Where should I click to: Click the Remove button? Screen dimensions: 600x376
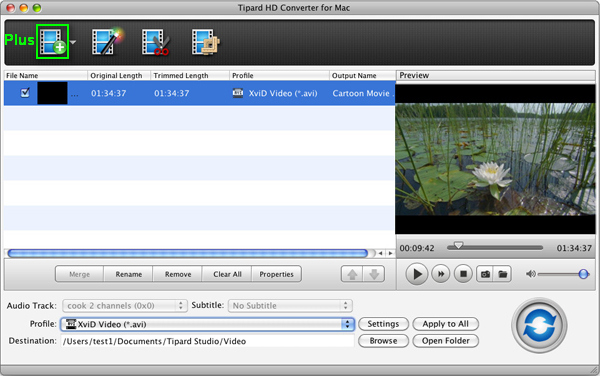(178, 274)
